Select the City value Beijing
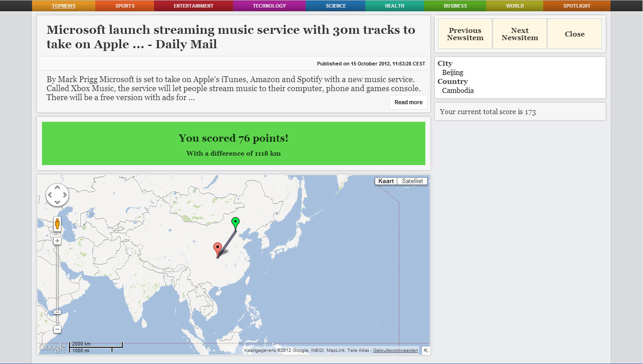Image resolution: width=643 pixels, height=364 pixels. [x=453, y=73]
